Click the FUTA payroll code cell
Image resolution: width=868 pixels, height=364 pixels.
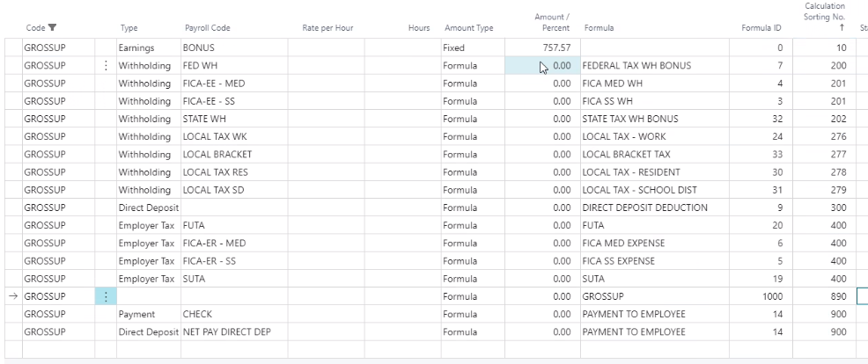(x=234, y=225)
